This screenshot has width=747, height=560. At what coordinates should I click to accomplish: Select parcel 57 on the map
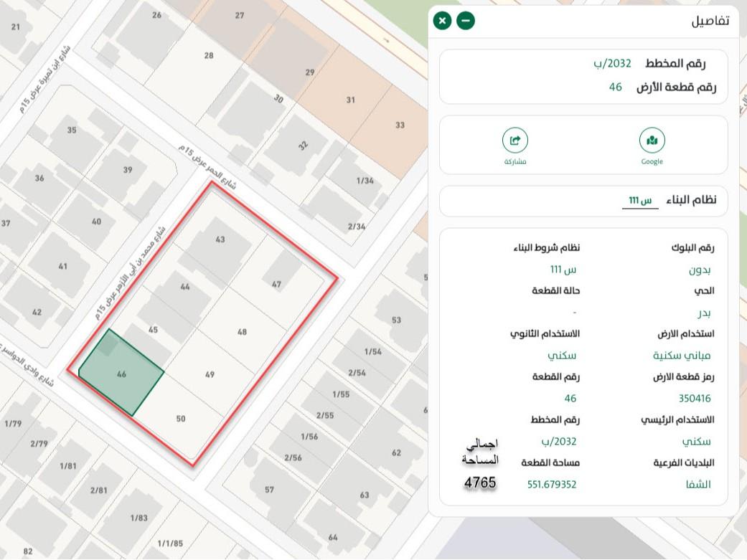tap(269, 490)
